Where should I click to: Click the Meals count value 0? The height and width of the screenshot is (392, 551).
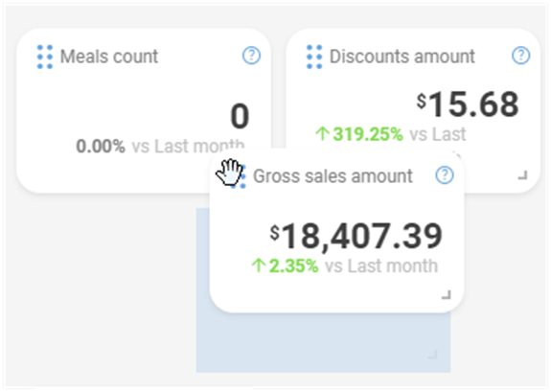coord(240,116)
